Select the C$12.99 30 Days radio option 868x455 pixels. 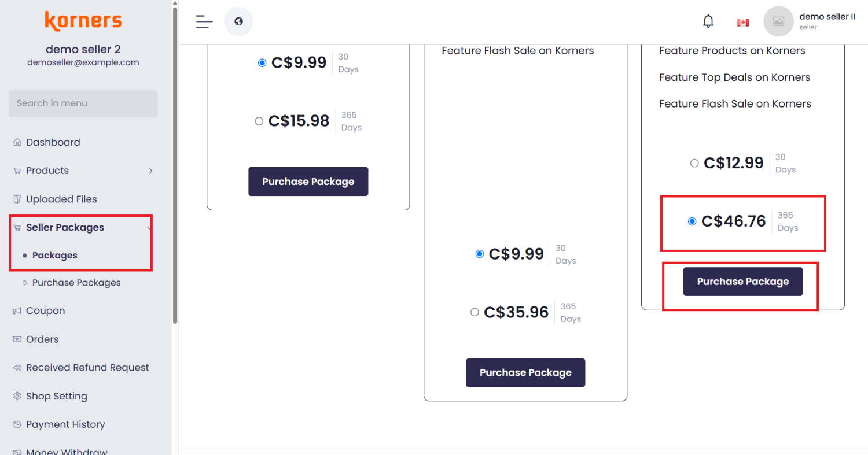tap(694, 163)
